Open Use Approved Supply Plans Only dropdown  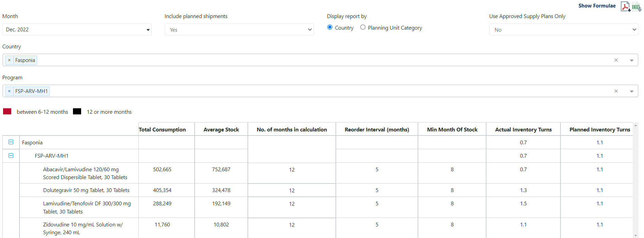[564, 30]
